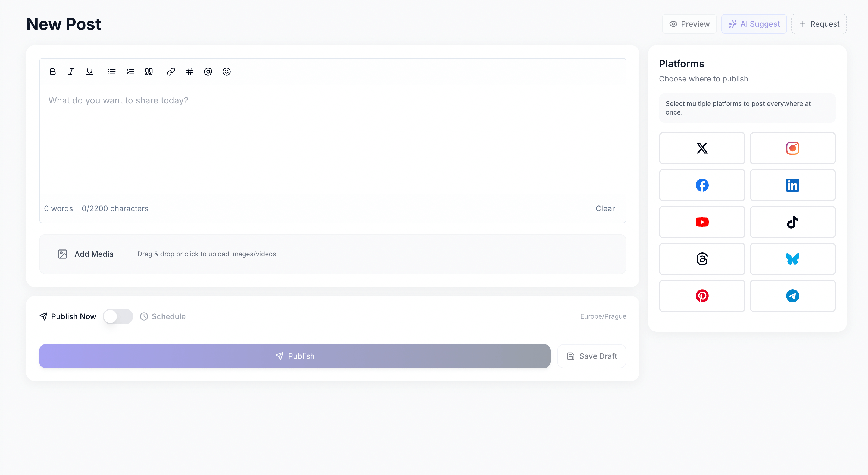The width and height of the screenshot is (868, 475).
Task: Insert a bullet list
Action: pos(112,71)
